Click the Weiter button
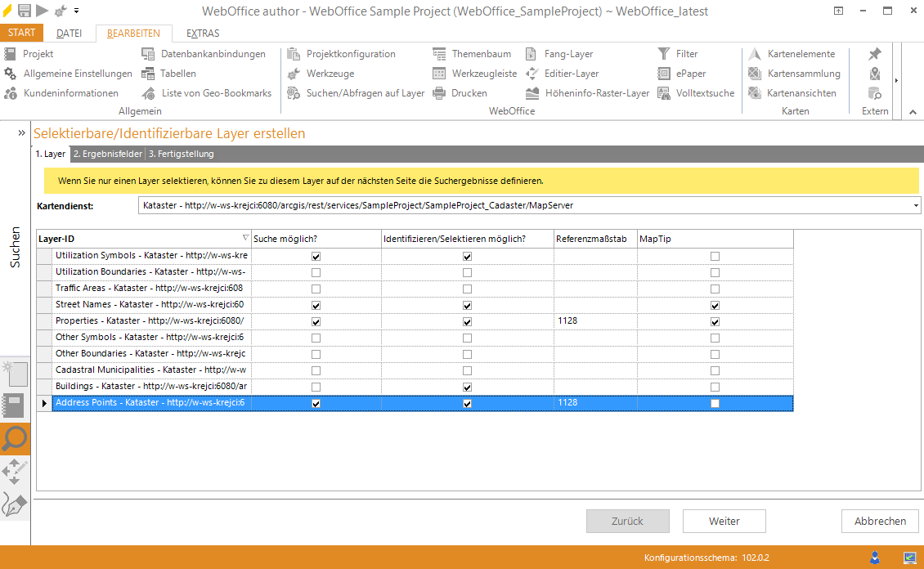Screen dimensions: 924x569 724,521
